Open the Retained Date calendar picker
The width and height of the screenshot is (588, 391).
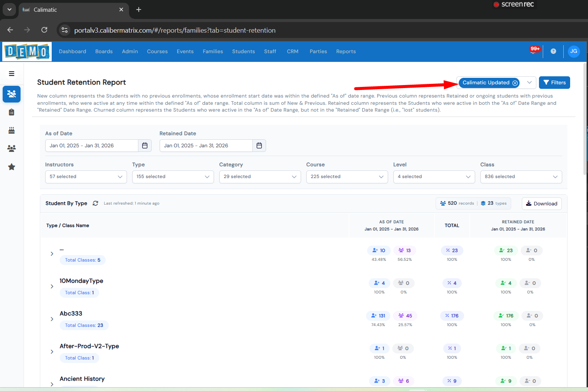pyautogui.click(x=259, y=146)
